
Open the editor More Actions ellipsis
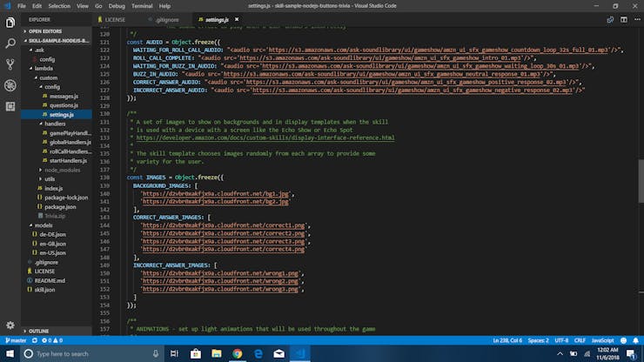click(637, 19)
